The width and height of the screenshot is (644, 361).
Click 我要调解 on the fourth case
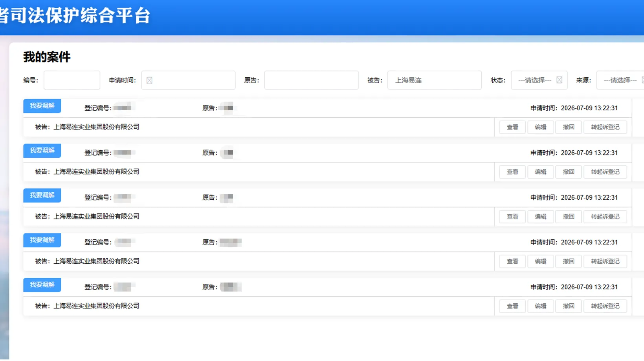point(42,240)
